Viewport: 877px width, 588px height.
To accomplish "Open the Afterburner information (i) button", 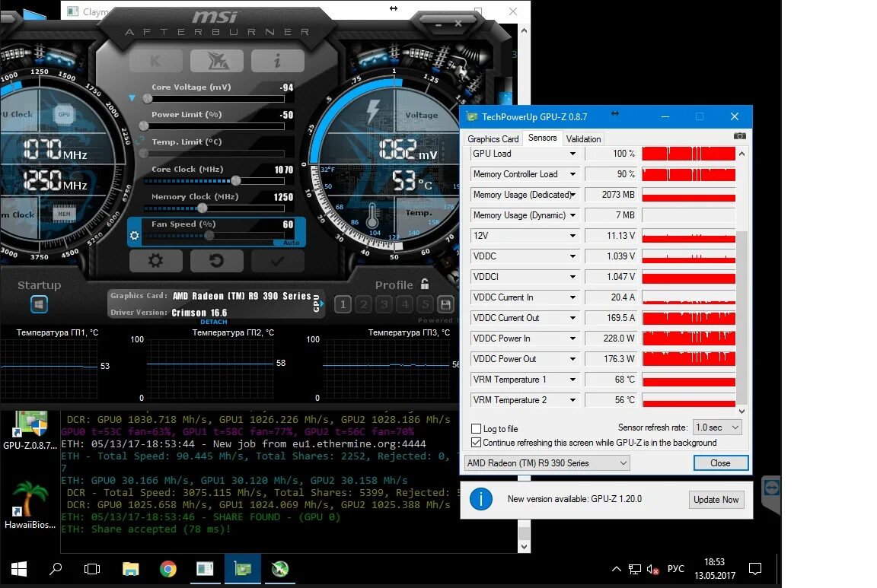I will (x=277, y=60).
